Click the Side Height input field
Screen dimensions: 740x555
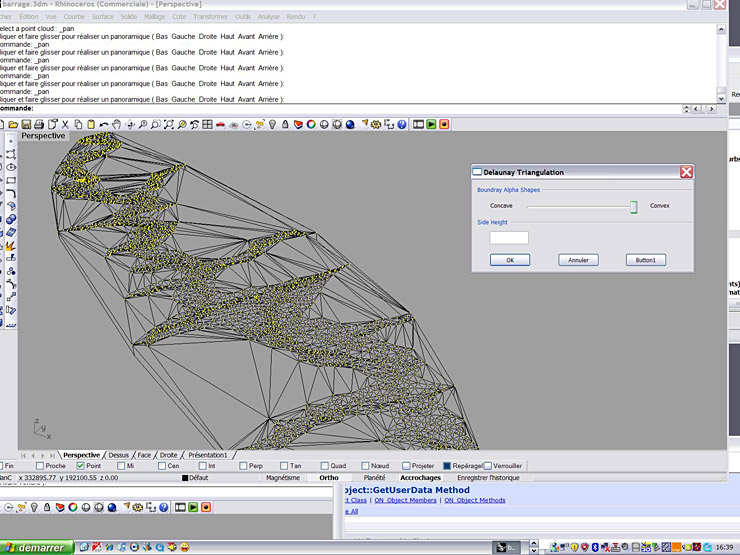[509, 238]
